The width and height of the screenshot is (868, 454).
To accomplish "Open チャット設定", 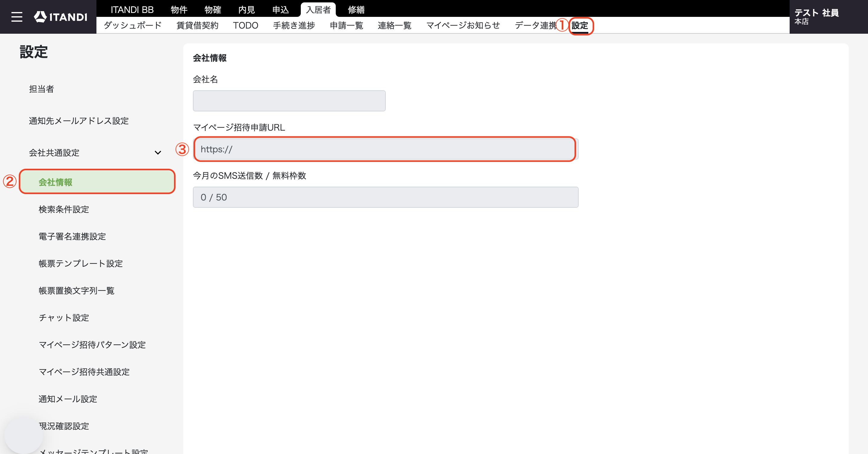I will (64, 318).
